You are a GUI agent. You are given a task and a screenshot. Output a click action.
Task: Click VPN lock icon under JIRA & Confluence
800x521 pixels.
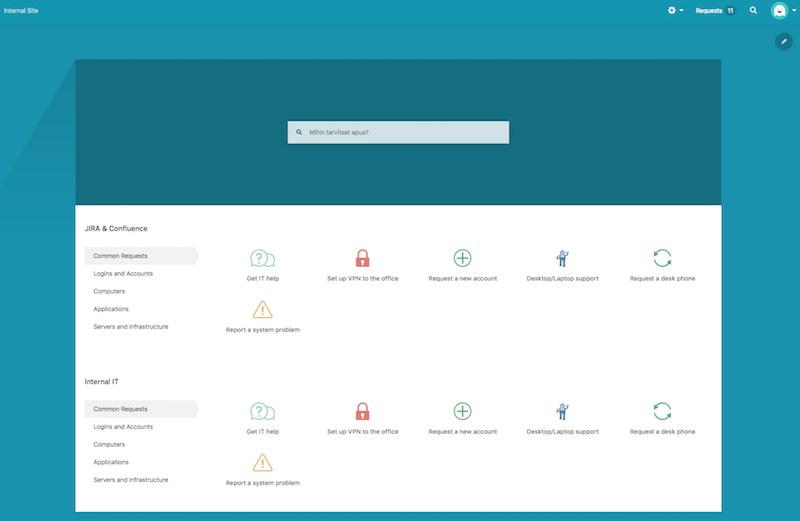tap(362, 258)
